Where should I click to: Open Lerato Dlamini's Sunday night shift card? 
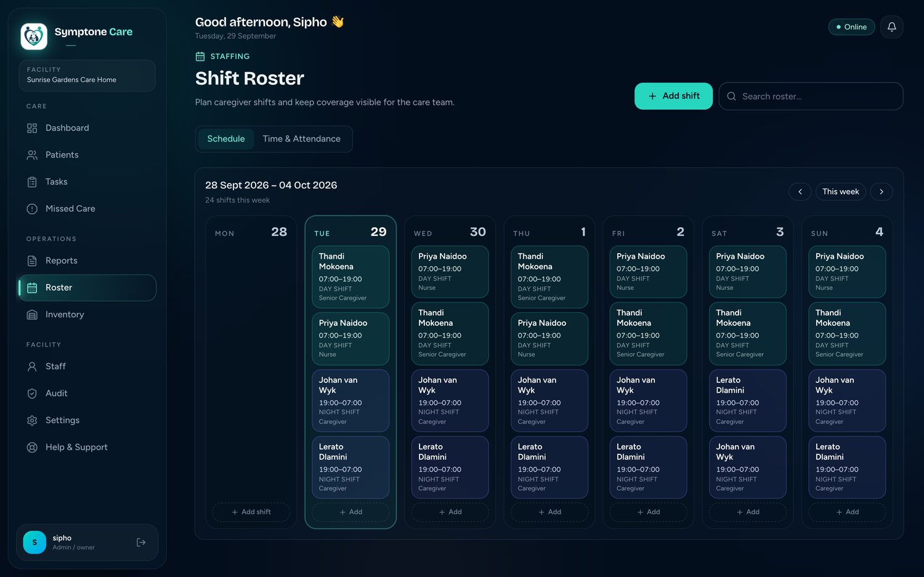[x=848, y=467]
